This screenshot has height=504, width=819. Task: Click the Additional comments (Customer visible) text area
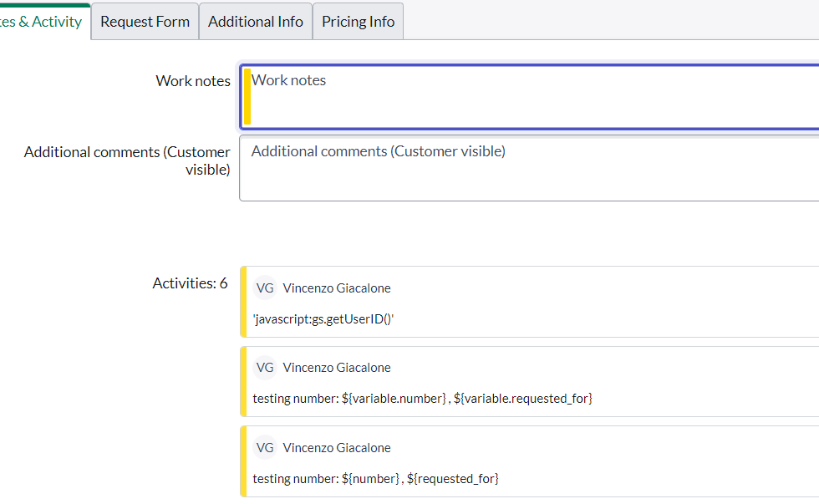(501, 167)
